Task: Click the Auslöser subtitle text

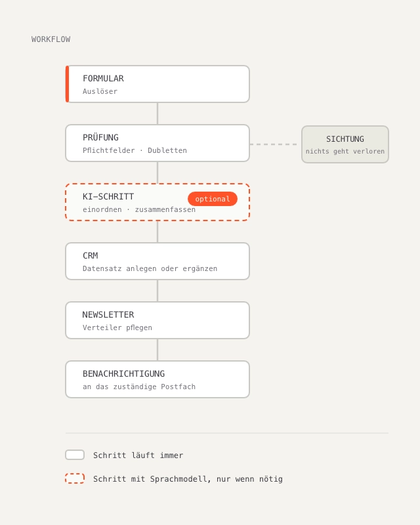Action: [100, 91]
